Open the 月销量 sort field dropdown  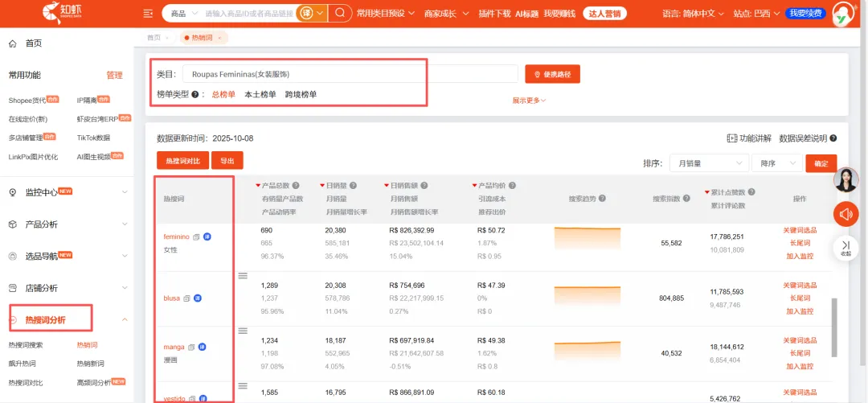[709, 163]
